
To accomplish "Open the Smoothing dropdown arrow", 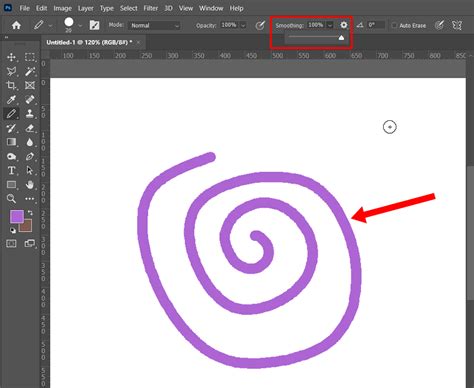I will [x=330, y=25].
